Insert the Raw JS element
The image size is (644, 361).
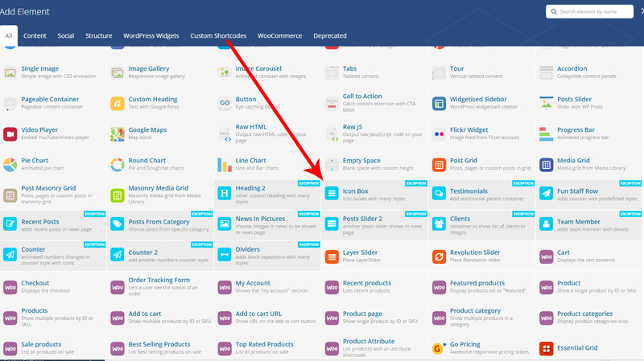tap(375, 134)
